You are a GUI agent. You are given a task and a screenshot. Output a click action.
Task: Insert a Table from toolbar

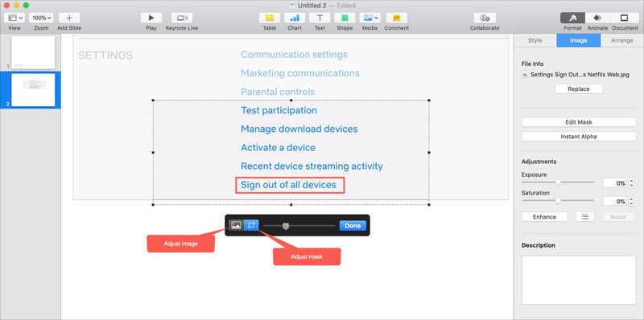tap(270, 18)
